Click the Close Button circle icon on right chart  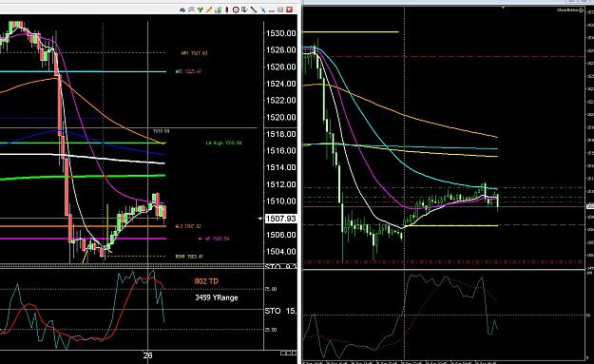(x=581, y=10)
